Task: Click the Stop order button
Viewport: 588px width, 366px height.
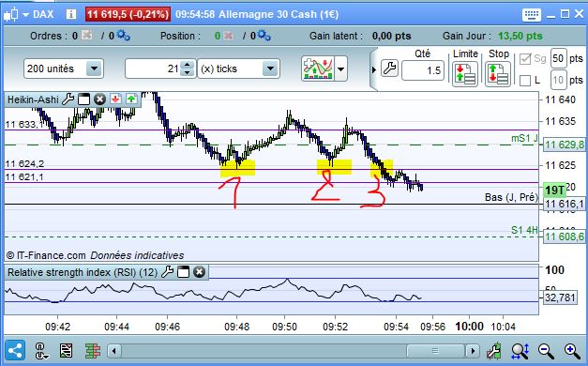Action: pyautogui.click(x=497, y=73)
